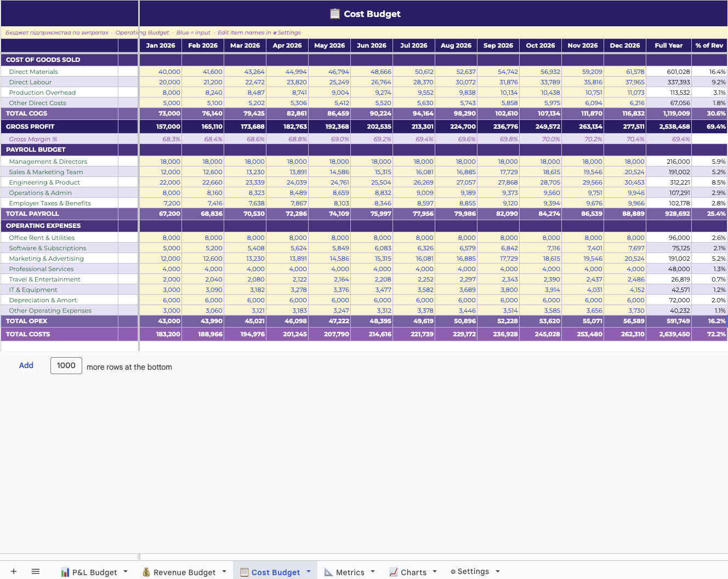Open P&L Budget tab dropdown arrow
Image resolution: width=728 pixels, height=579 pixels.
point(126,571)
